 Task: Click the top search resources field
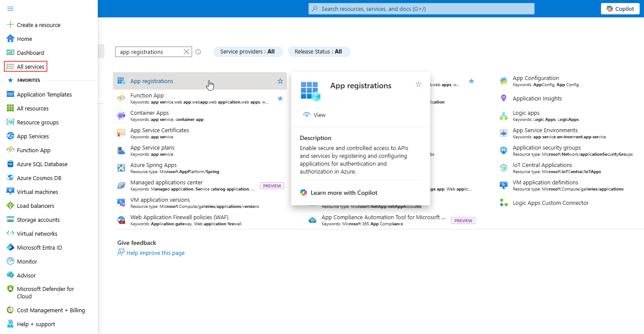(x=422, y=9)
